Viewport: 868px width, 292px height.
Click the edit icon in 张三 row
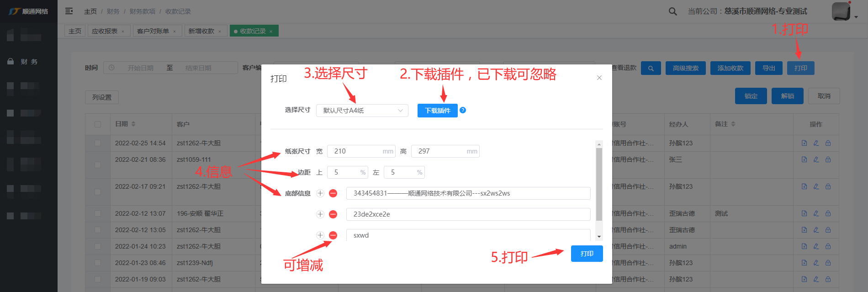click(x=816, y=159)
